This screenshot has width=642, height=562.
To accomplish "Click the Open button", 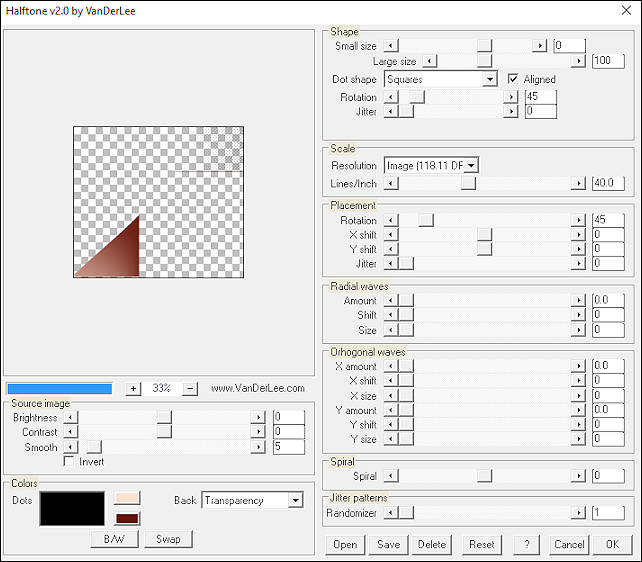I will click(x=345, y=544).
